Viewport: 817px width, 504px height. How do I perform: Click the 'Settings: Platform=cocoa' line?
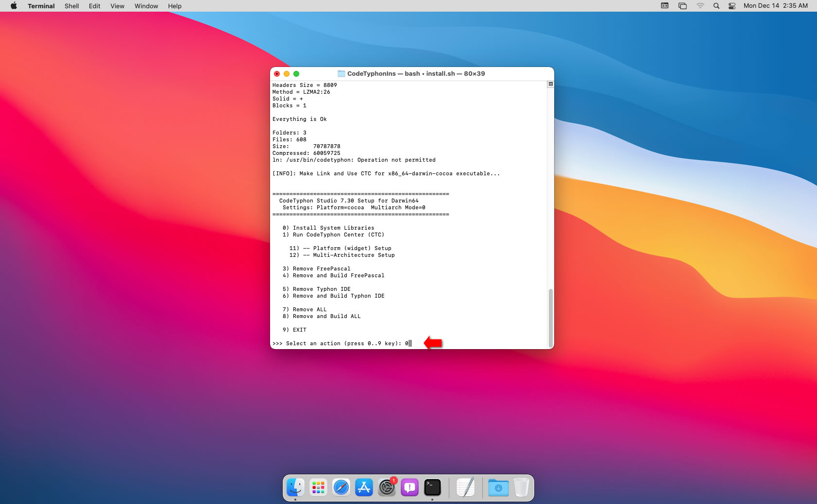[354, 207]
